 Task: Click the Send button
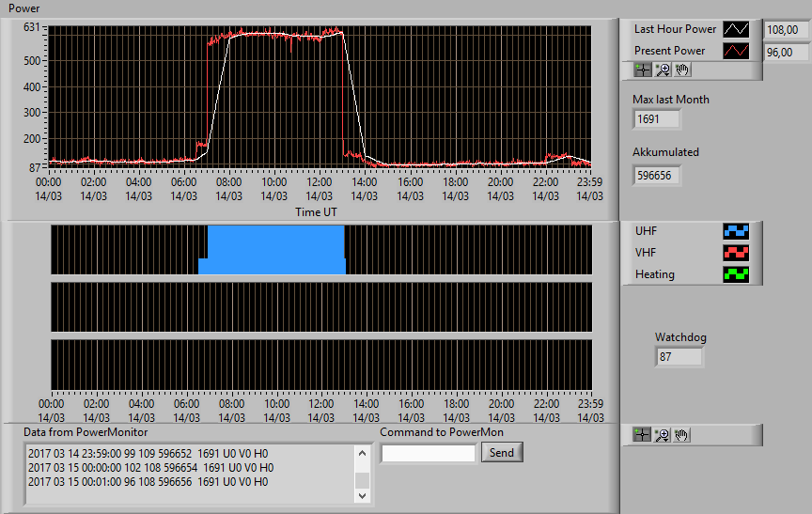click(x=502, y=452)
